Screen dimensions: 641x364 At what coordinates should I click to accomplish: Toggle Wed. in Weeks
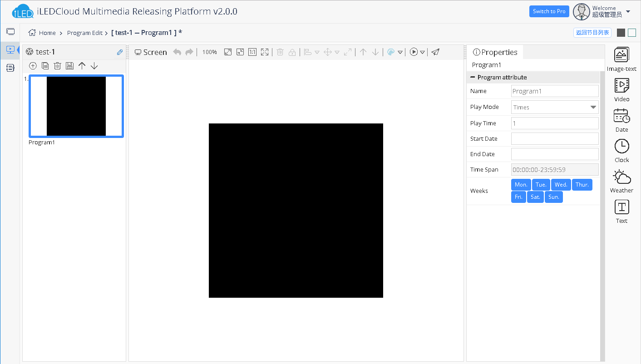pos(561,185)
